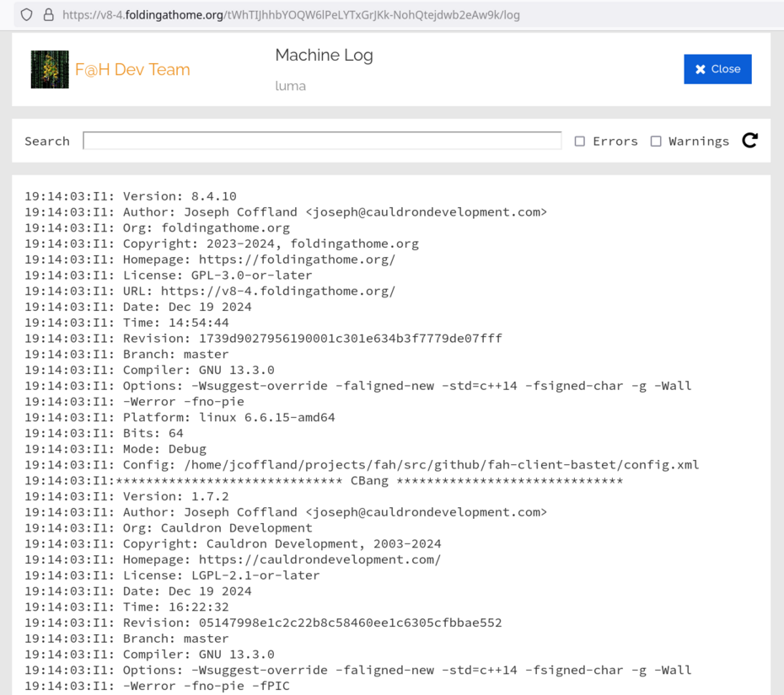This screenshot has height=695, width=784.
Task: Click the Mode: Debug log line
Action: (x=115, y=449)
